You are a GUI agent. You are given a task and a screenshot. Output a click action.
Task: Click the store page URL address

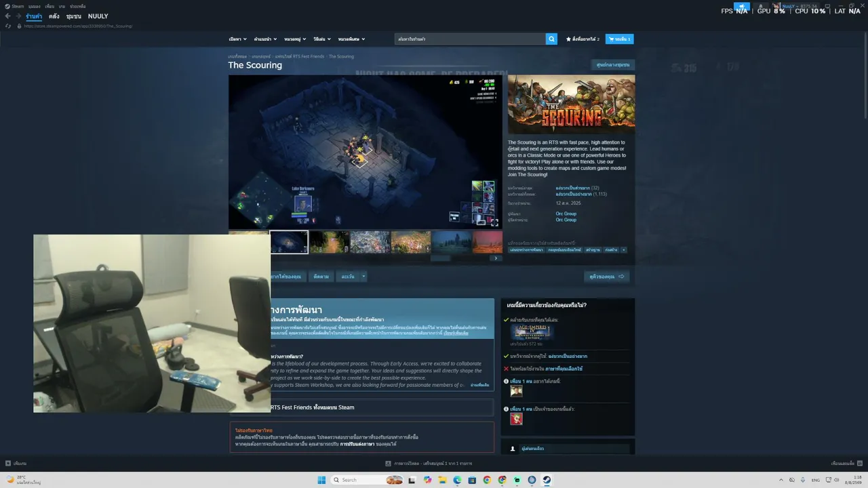[x=78, y=26]
